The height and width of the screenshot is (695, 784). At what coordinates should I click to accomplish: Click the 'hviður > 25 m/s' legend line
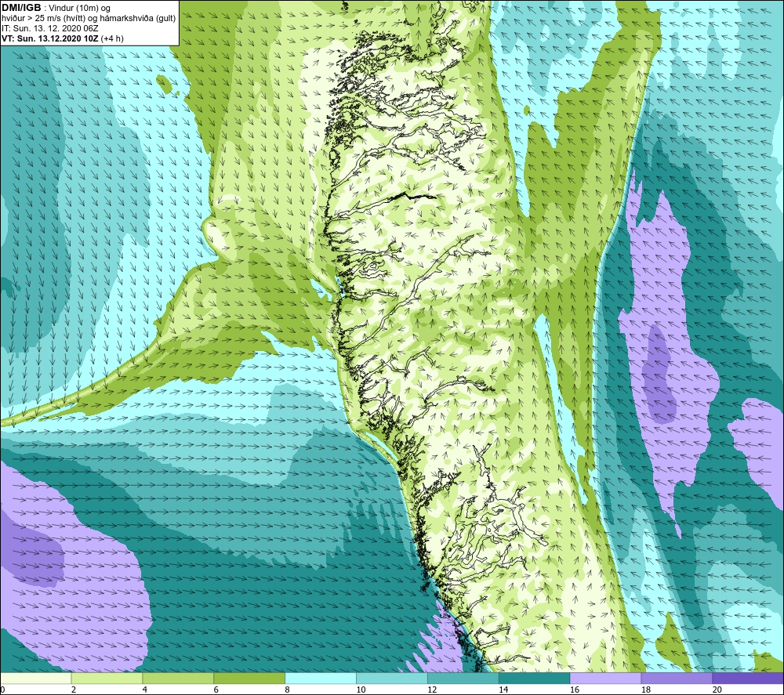coord(89,18)
